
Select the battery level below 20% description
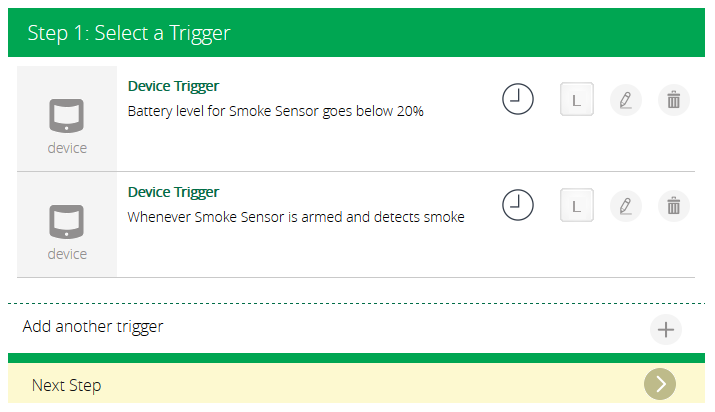click(x=275, y=111)
